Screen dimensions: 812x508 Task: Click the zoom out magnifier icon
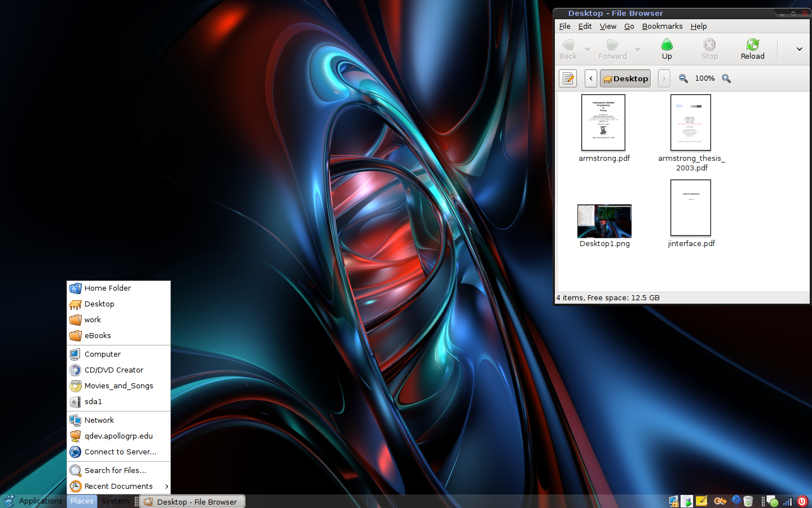pos(683,78)
